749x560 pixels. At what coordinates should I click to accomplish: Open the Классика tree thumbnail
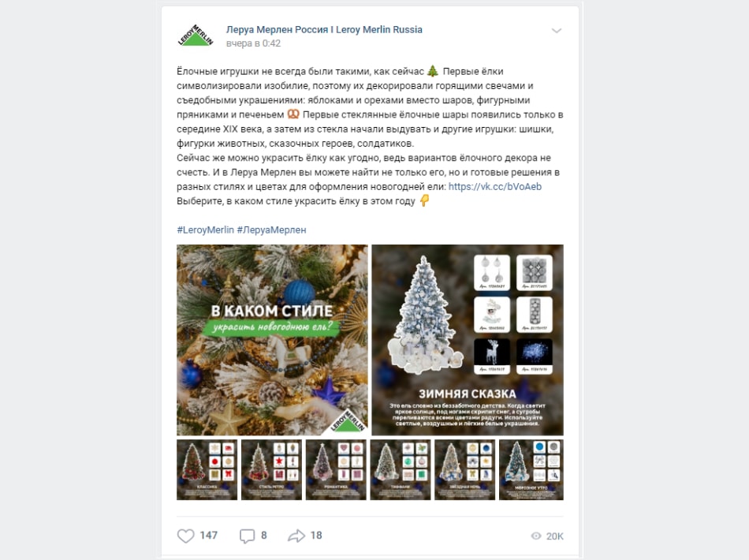[207, 470]
